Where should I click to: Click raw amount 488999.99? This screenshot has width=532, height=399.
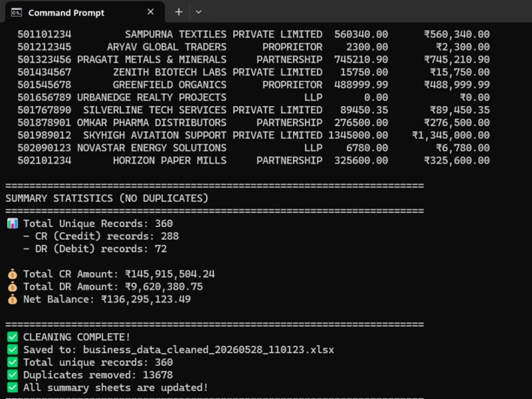click(x=361, y=85)
